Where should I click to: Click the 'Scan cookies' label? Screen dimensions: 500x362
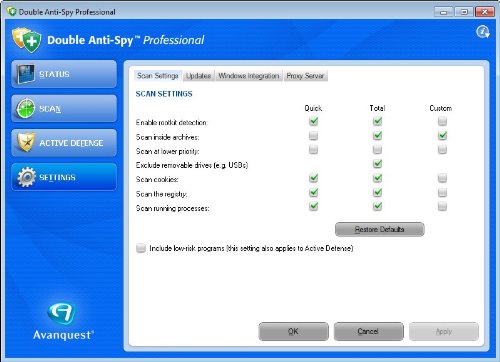[157, 179]
